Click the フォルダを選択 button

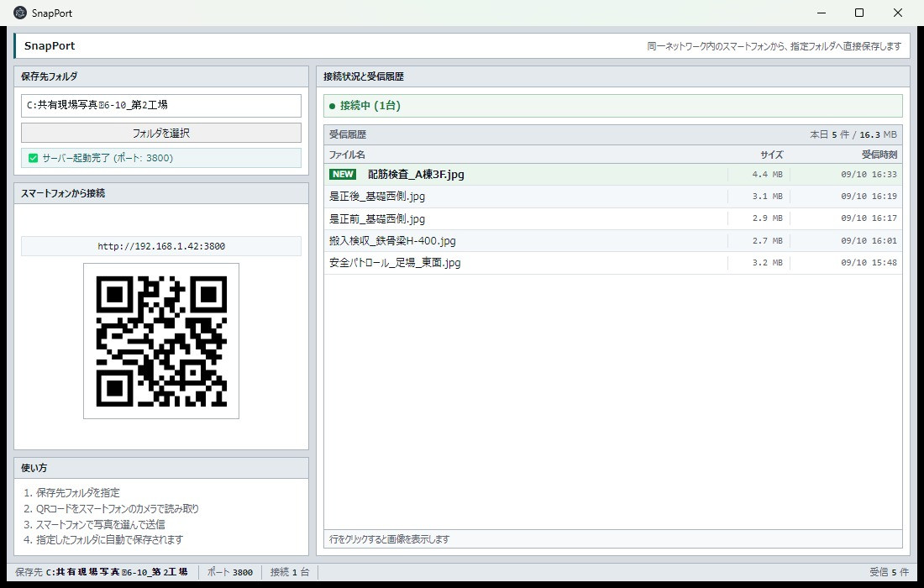click(x=161, y=134)
